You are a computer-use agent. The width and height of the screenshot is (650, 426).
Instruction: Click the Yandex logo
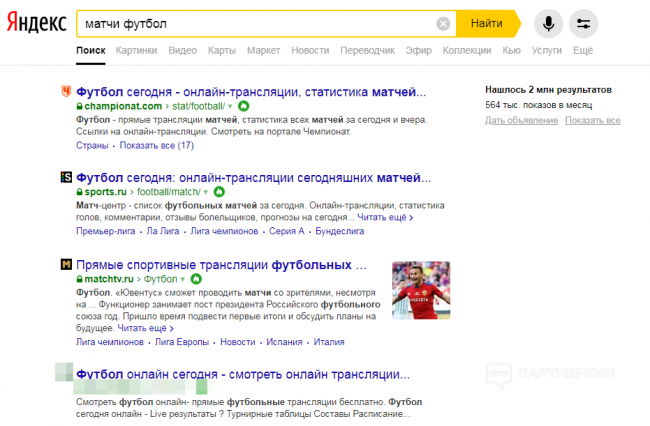36,23
